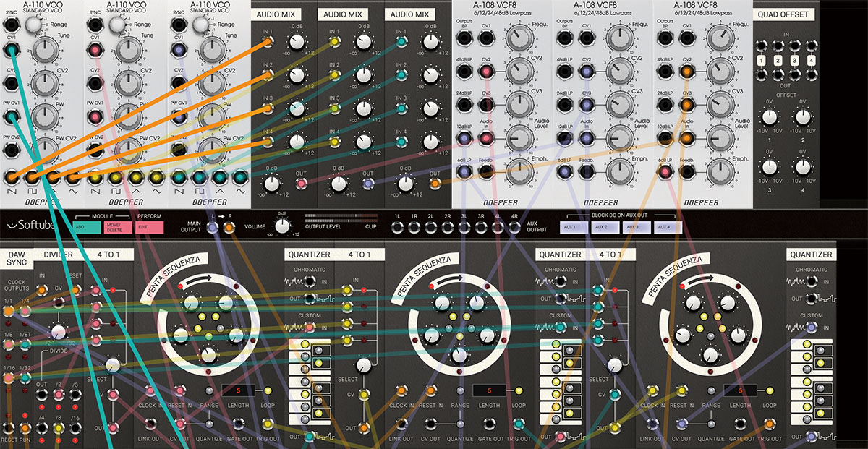
Task: Toggle LOOP on first Penta Sequenza
Action: click(x=267, y=390)
